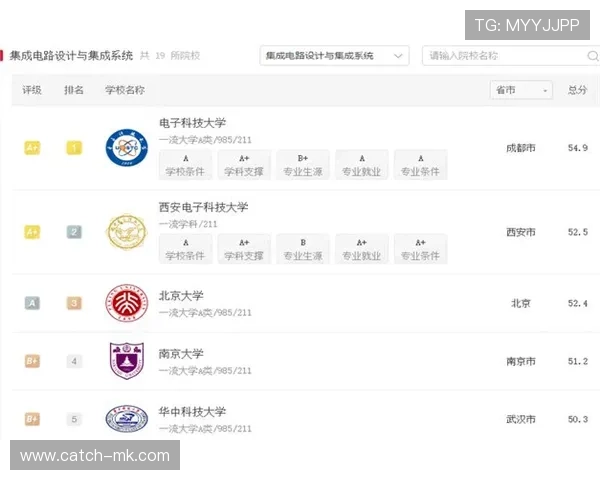Open the 电子科技大学 name link

click(x=193, y=123)
